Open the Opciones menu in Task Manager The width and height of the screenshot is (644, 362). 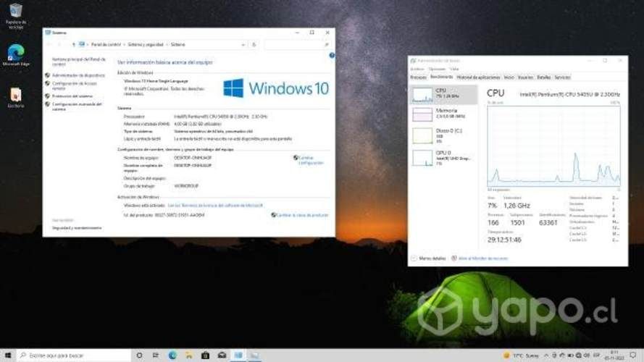[436, 69]
